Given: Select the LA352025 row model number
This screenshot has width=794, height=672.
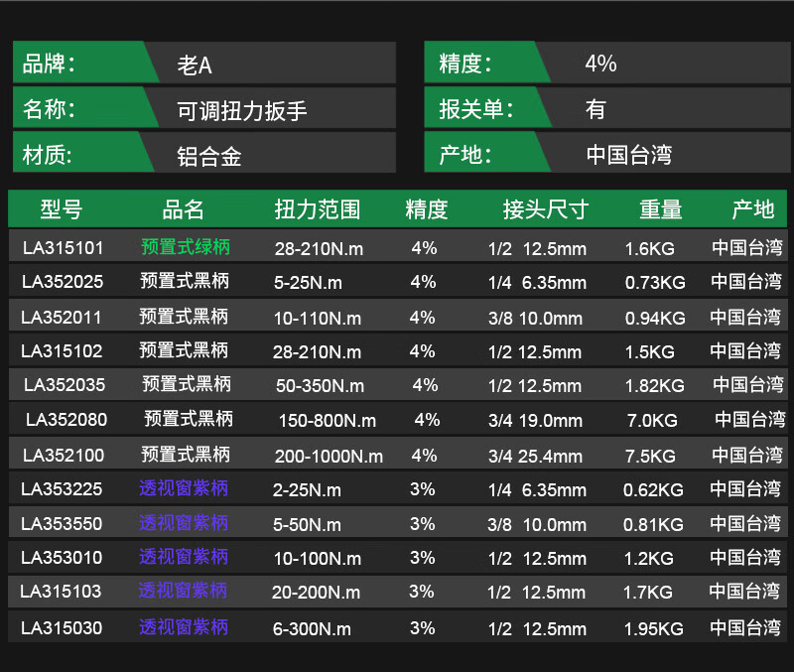Looking at the screenshot, I should (63, 282).
